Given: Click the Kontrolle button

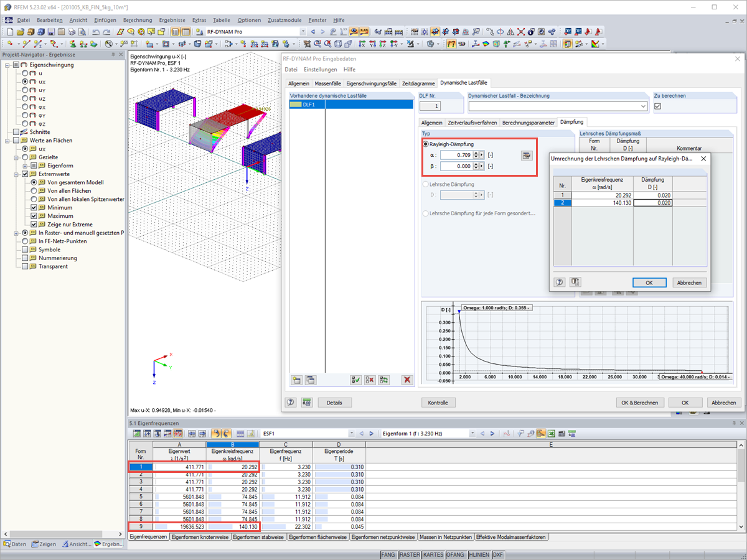Looking at the screenshot, I should [x=438, y=403].
